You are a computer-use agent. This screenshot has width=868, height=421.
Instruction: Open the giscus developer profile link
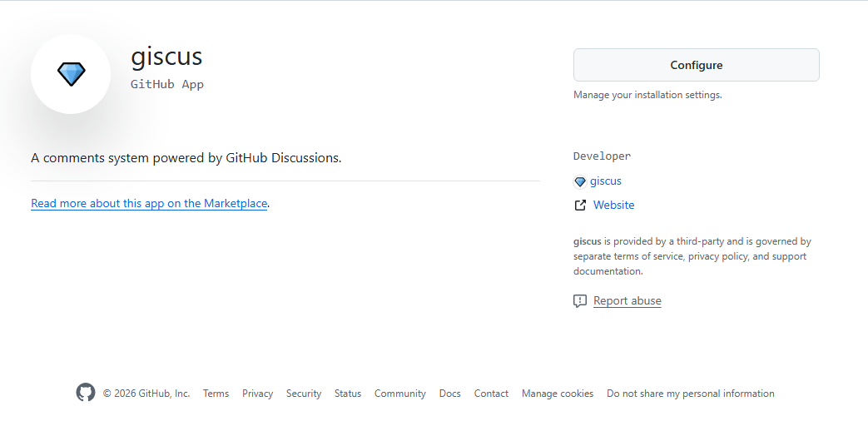click(x=606, y=181)
